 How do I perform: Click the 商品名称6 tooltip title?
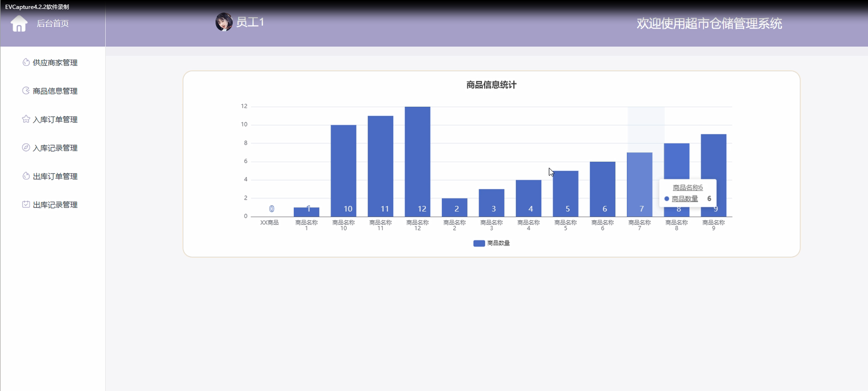(x=688, y=188)
